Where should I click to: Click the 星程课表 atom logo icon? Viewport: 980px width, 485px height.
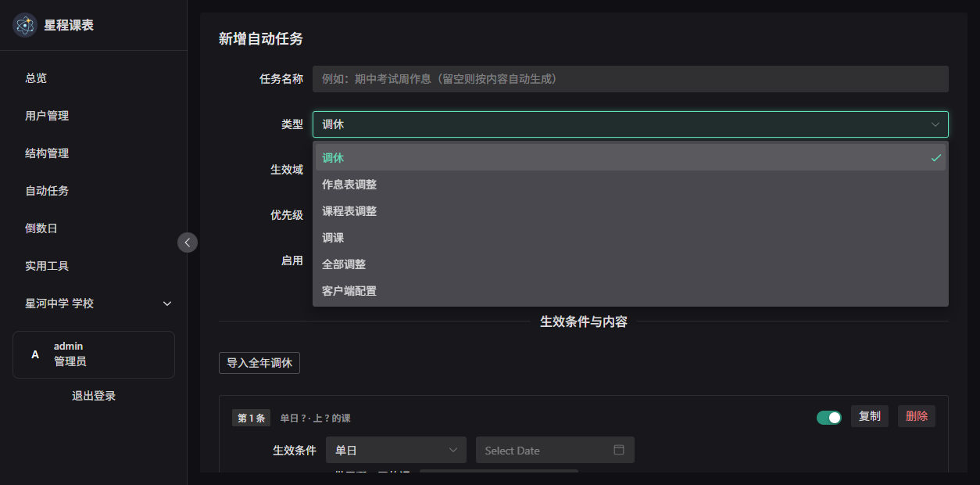click(x=25, y=25)
